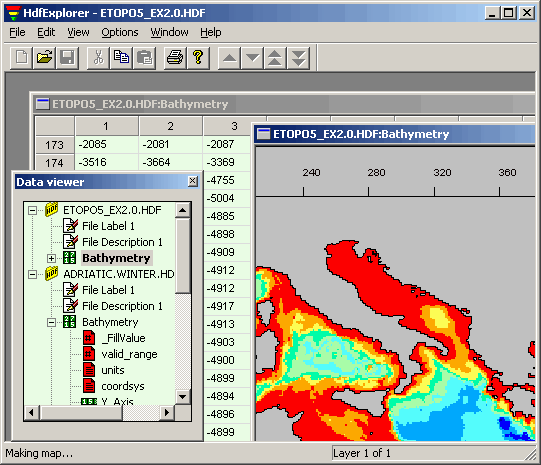Click the yellow question mark Help icon
The image size is (541, 465).
(198, 58)
